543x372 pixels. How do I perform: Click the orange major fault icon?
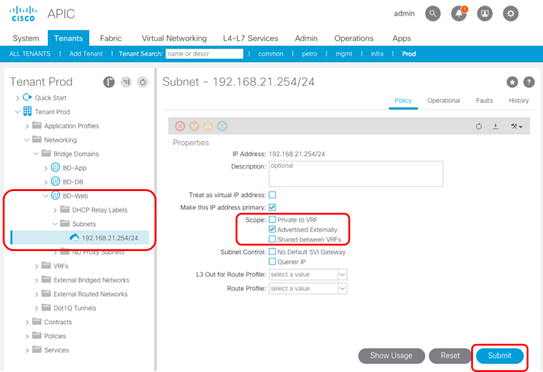194,126
